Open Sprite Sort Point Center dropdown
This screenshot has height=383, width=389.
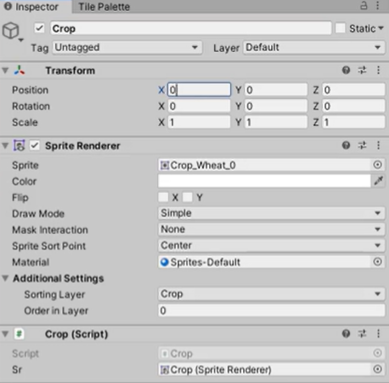(271, 245)
